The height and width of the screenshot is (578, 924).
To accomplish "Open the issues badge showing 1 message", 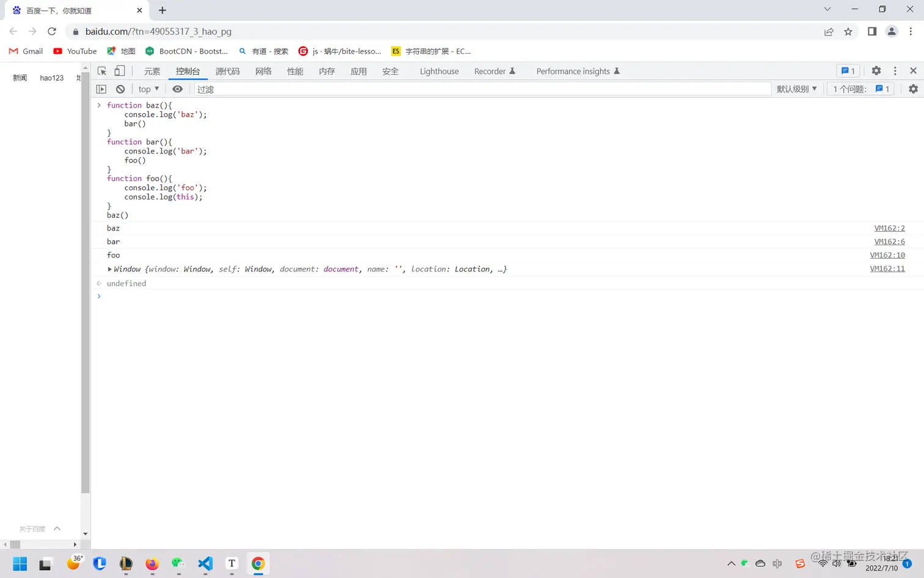I will point(848,71).
